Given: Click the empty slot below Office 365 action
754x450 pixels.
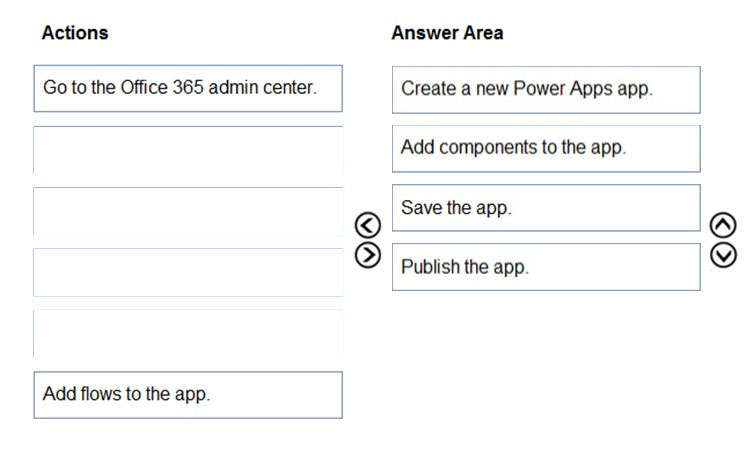Looking at the screenshot, I should (188, 150).
